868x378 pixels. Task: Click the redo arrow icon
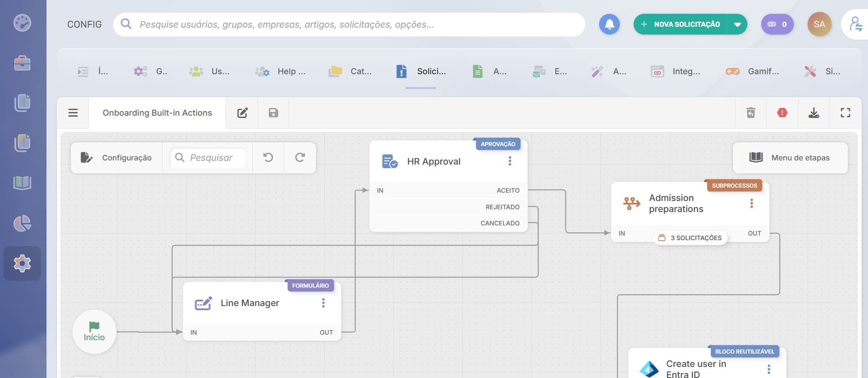300,158
